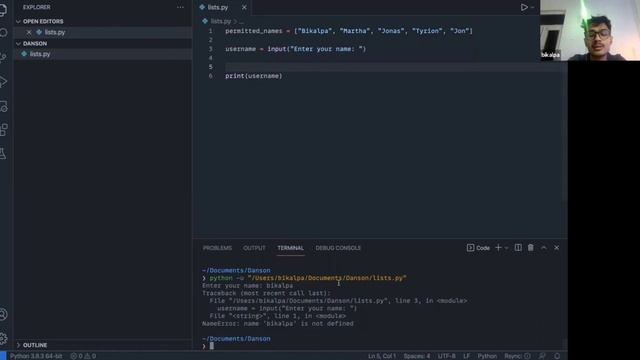Select the Python language mode in status bar
The height and width of the screenshot is (360, 640).
[x=487, y=356]
